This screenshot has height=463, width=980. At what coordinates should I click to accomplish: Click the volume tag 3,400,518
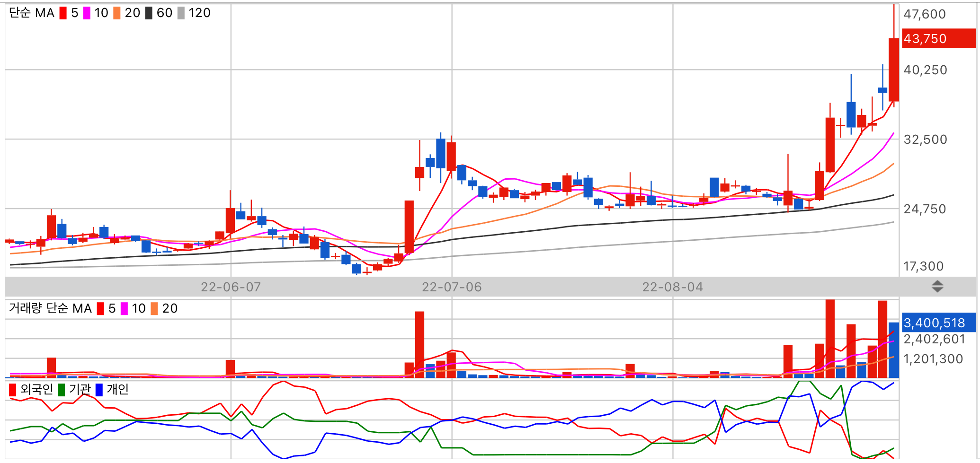coord(939,323)
